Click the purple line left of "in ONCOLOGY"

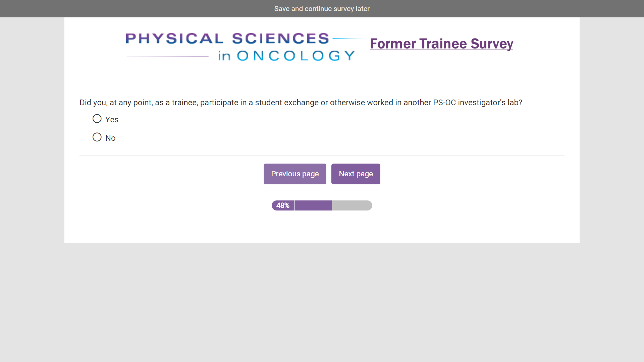point(168,56)
